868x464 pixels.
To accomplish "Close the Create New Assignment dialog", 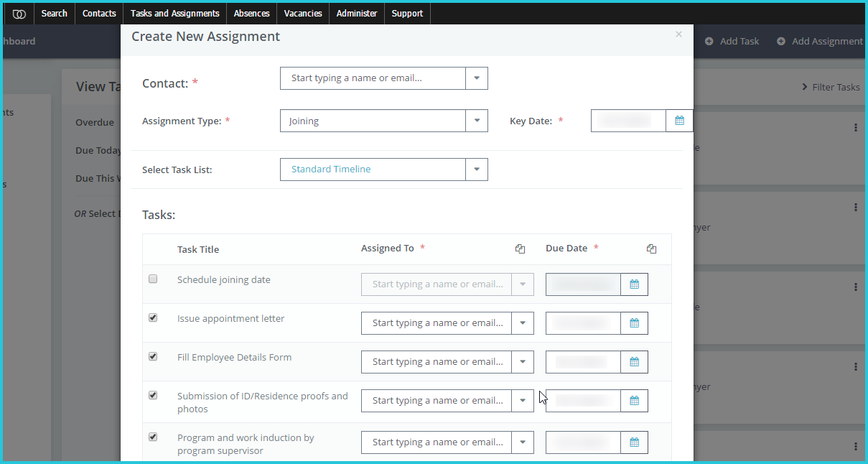I will tap(678, 34).
